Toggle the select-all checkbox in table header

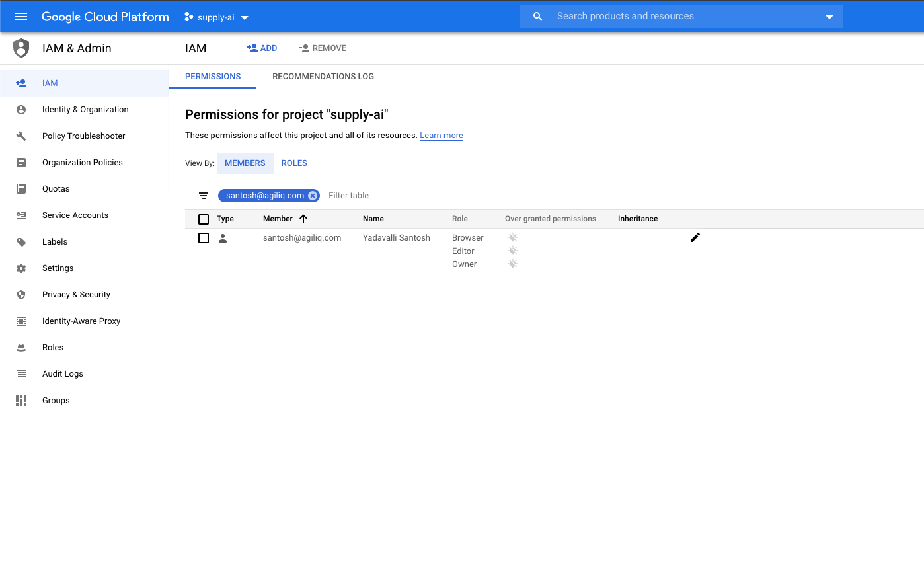click(x=204, y=219)
